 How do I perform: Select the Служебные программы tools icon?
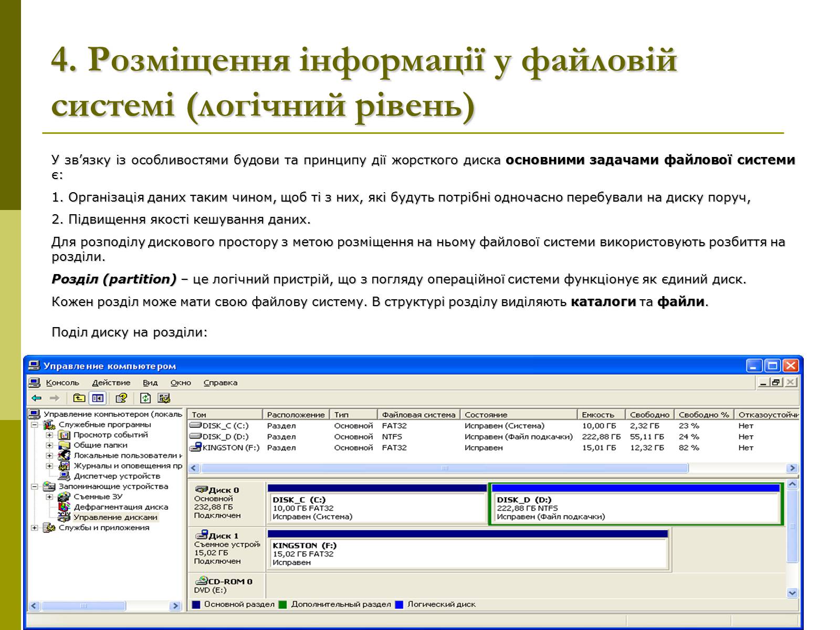(49, 425)
